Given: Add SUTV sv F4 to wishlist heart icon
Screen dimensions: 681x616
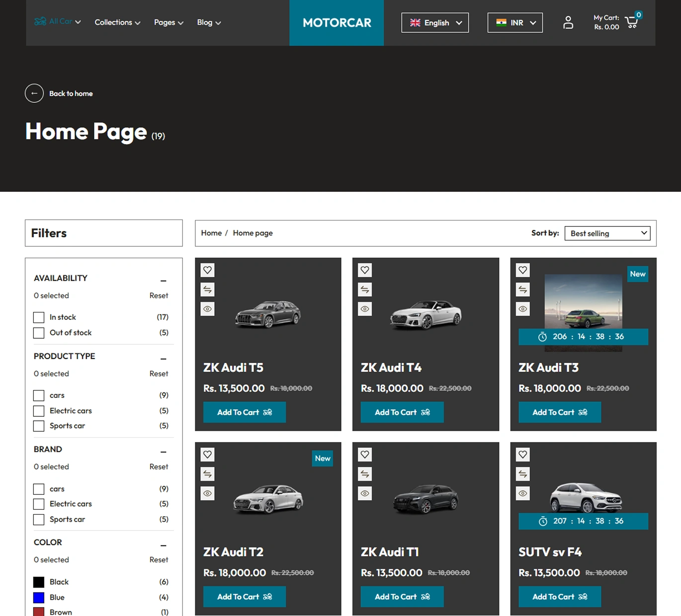Looking at the screenshot, I should [x=523, y=455].
